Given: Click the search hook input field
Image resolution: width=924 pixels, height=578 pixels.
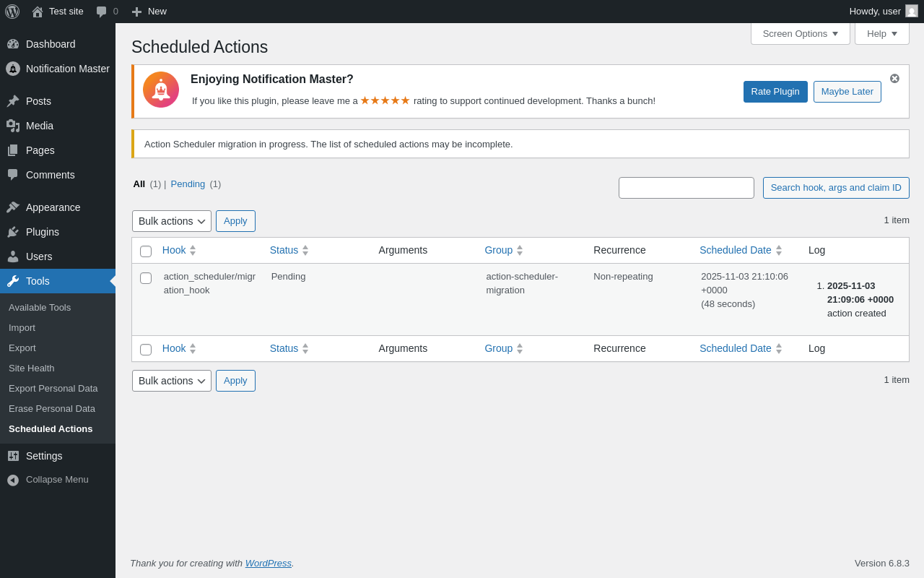Looking at the screenshot, I should coord(686,188).
